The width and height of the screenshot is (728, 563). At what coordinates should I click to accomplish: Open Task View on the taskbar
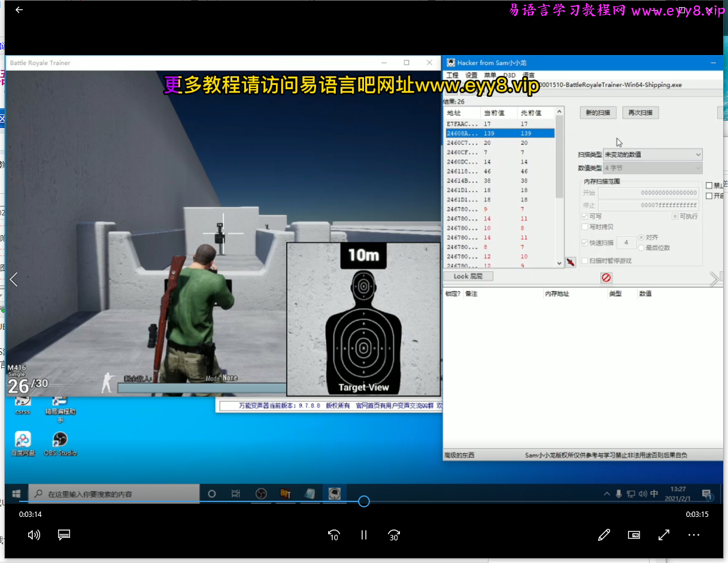236,494
